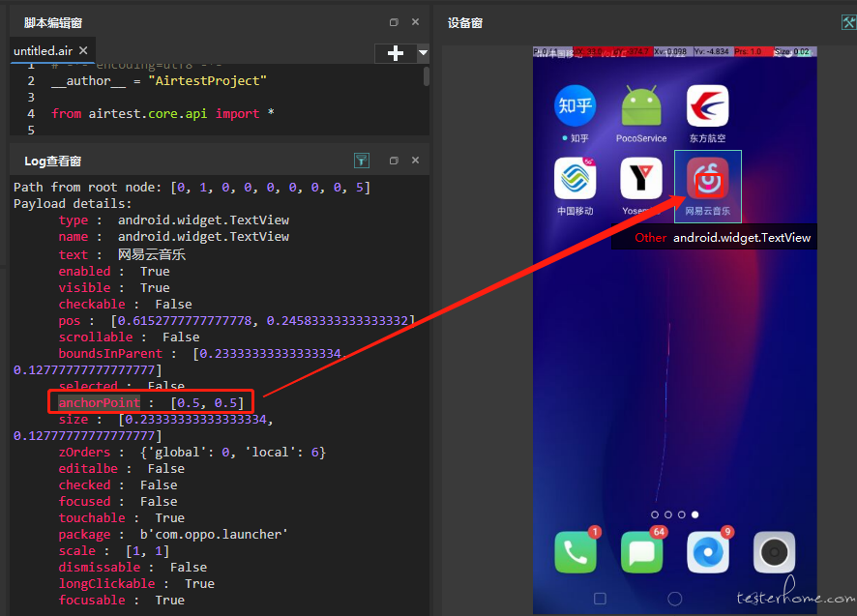Switch to the untitled.air tab

44,51
